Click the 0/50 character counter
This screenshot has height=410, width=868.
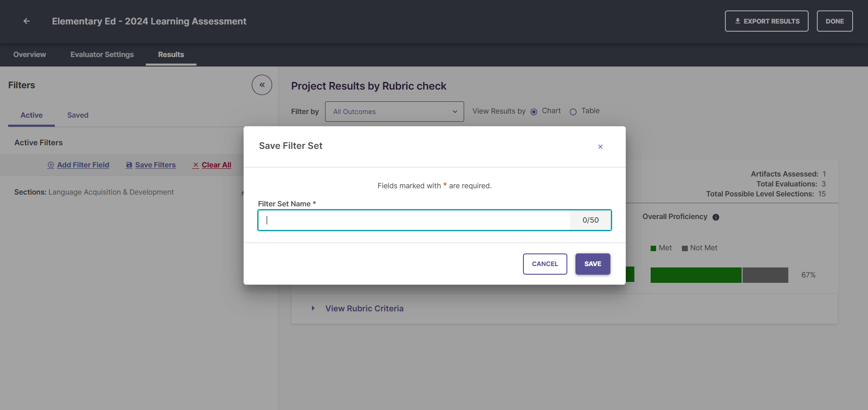pos(590,220)
